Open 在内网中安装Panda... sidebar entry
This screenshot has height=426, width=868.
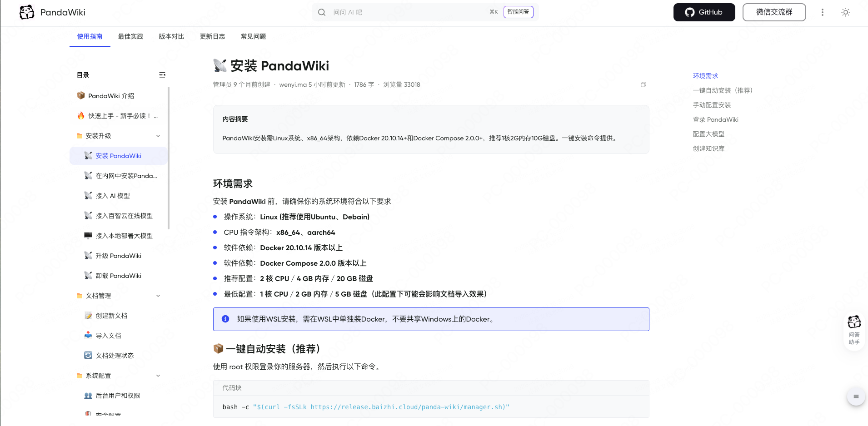click(x=119, y=176)
